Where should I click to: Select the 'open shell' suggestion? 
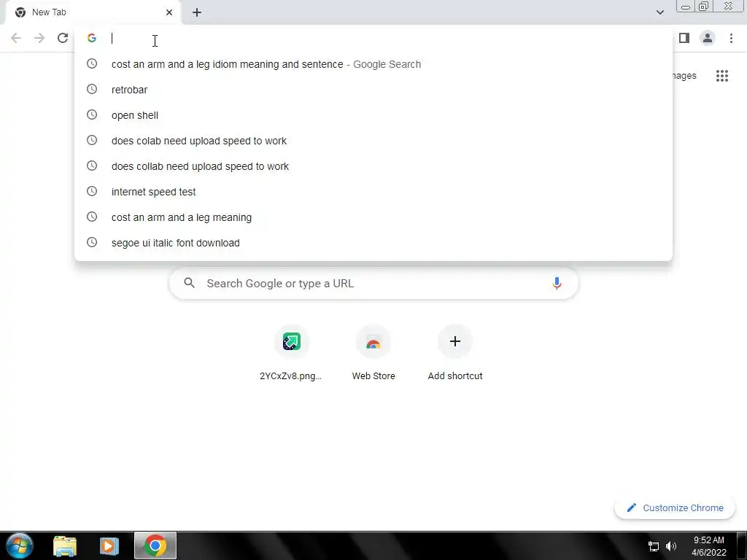point(373,115)
